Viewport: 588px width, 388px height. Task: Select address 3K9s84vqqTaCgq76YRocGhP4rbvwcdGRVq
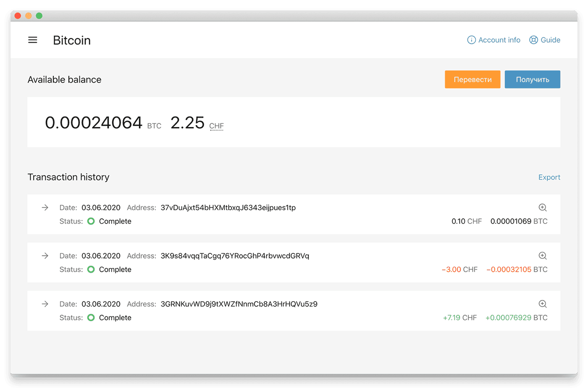click(235, 256)
